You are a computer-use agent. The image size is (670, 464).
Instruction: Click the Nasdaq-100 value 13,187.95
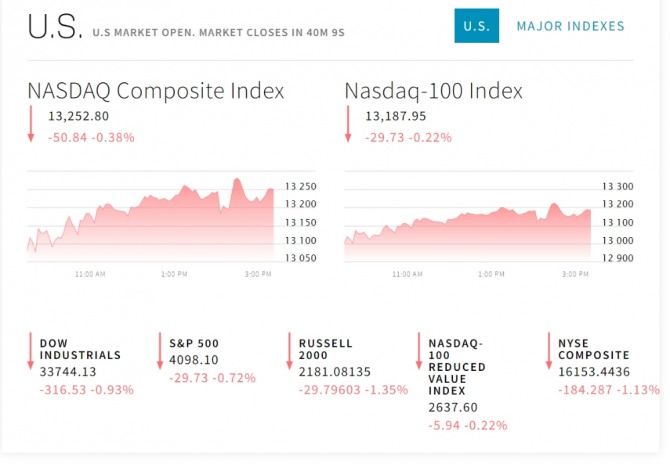[395, 117]
